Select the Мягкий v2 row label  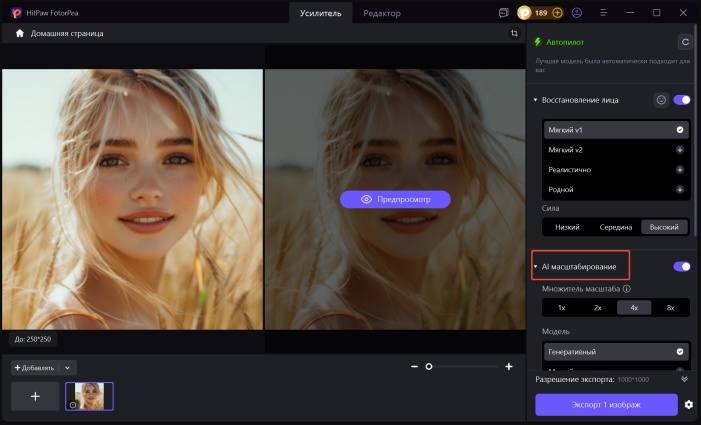566,150
